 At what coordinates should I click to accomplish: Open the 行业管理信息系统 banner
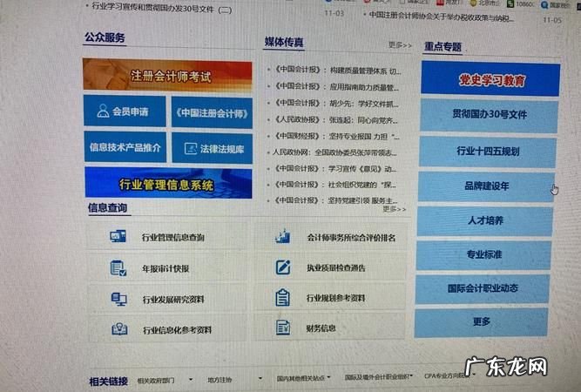click(168, 183)
